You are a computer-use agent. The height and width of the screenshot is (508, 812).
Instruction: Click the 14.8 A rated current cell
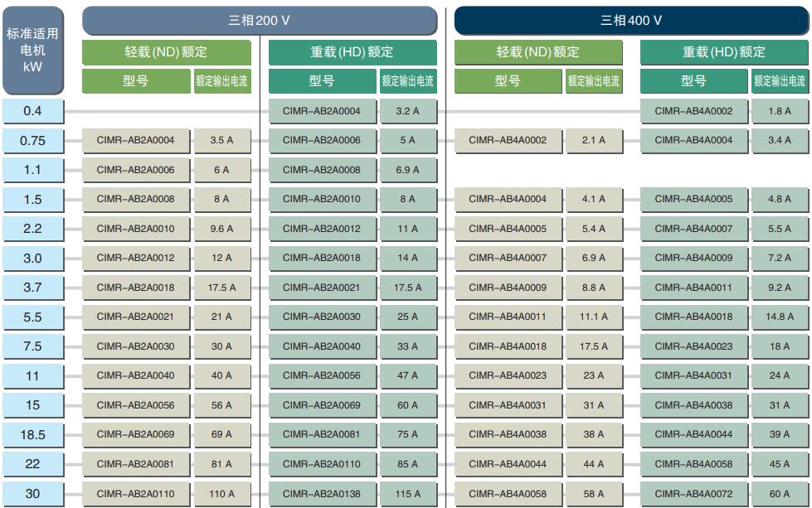tap(780, 317)
